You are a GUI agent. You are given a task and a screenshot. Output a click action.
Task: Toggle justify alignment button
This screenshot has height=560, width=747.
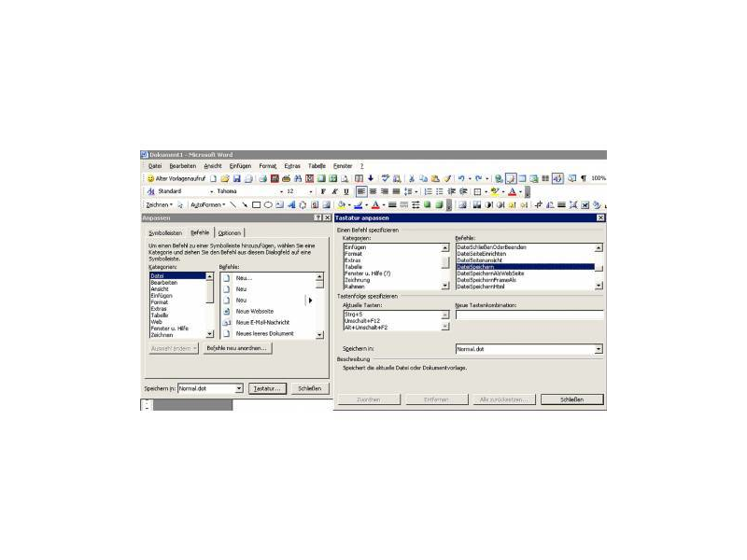point(396,191)
